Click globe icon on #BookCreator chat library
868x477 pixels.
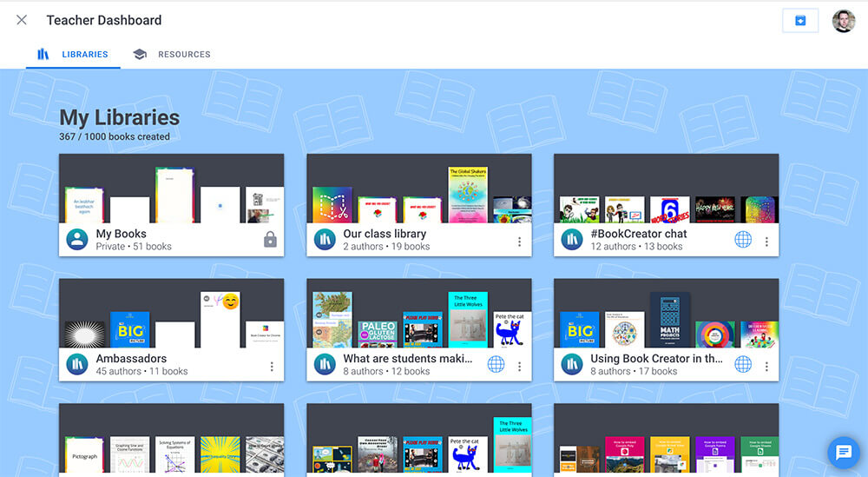(x=743, y=240)
